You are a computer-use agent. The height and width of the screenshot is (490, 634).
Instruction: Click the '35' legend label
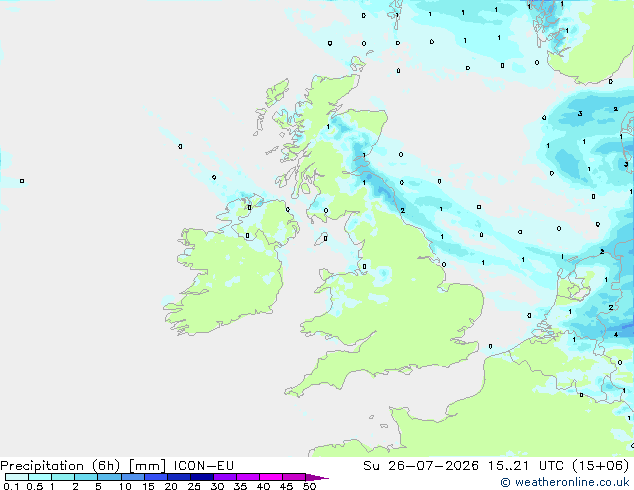click(x=241, y=486)
